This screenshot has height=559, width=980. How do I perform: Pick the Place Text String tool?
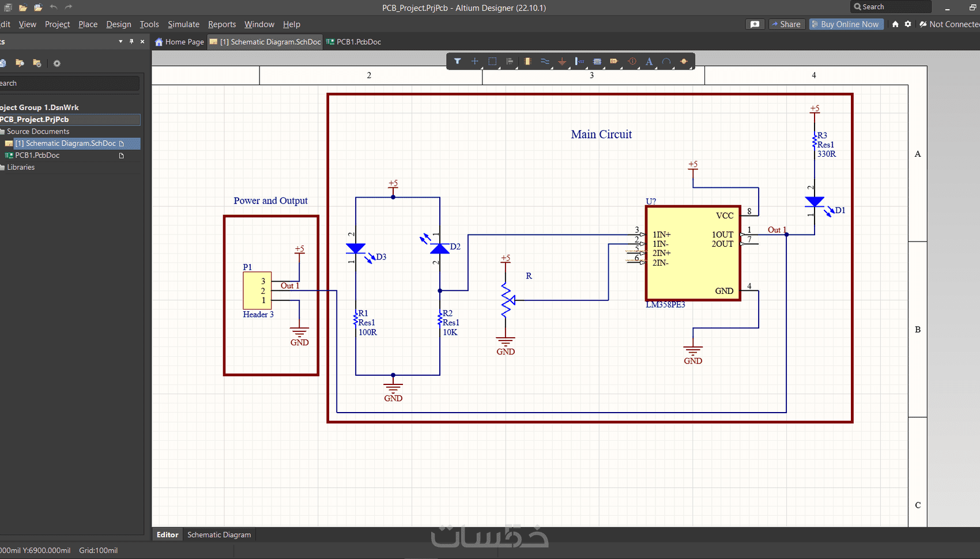[649, 61]
